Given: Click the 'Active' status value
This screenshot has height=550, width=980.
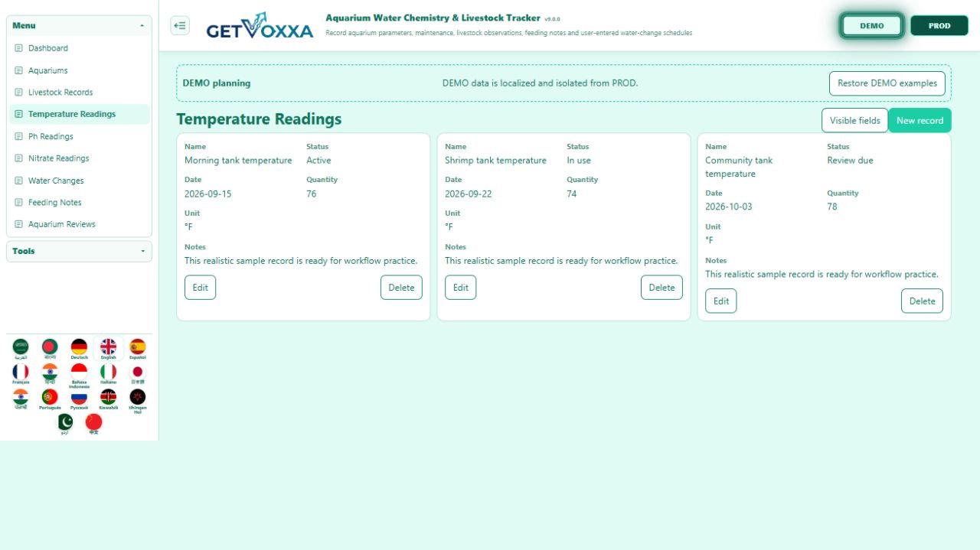Looking at the screenshot, I should tap(318, 161).
